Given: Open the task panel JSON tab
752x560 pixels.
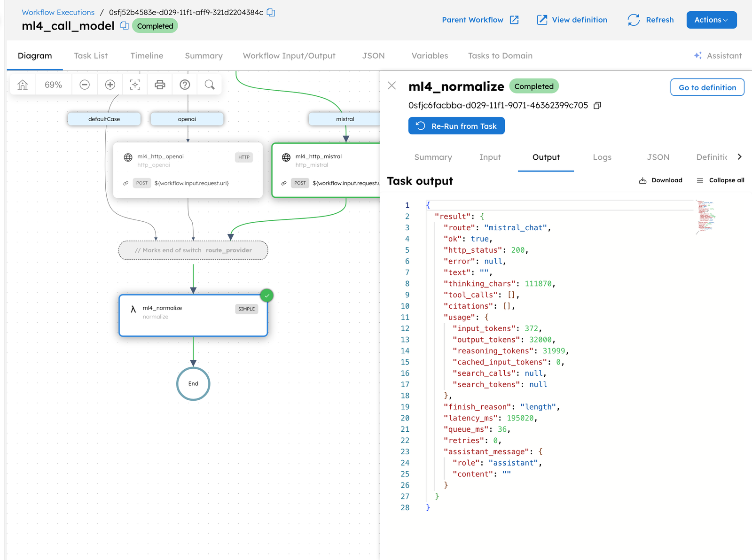Looking at the screenshot, I should click(658, 157).
